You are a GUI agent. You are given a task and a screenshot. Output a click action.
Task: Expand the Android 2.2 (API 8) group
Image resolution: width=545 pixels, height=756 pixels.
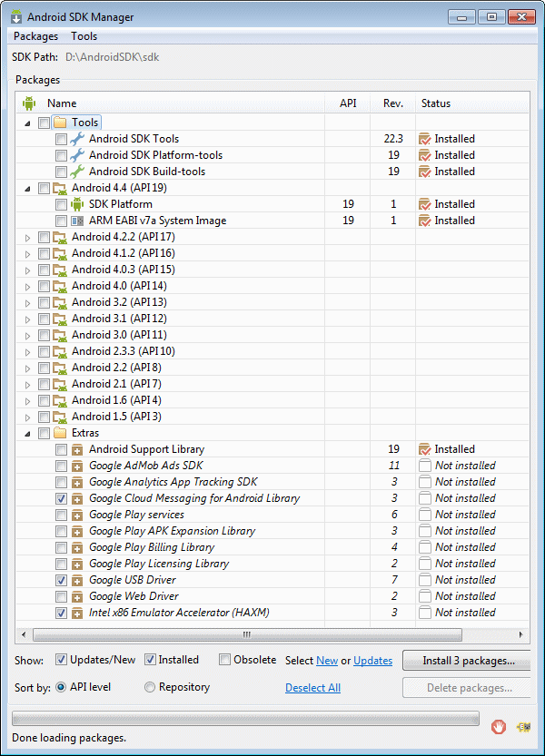27,368
